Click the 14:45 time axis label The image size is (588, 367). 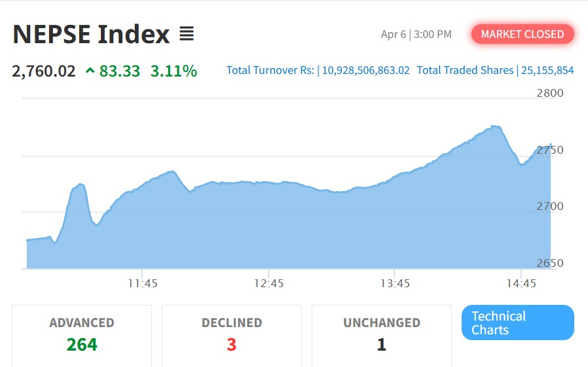point(521,283)
